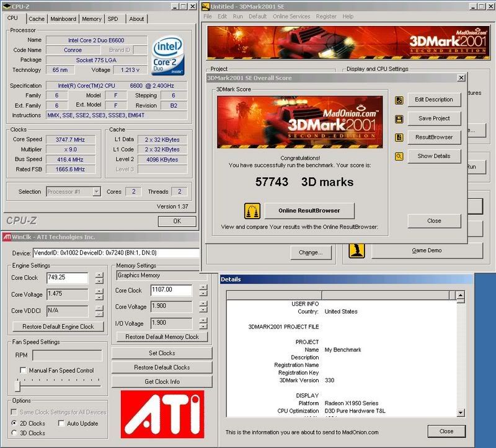The width and height of the screenshot is (496, 448).
Task: Open the Memory tab in CPU-Z
Action: pos(92,19)
